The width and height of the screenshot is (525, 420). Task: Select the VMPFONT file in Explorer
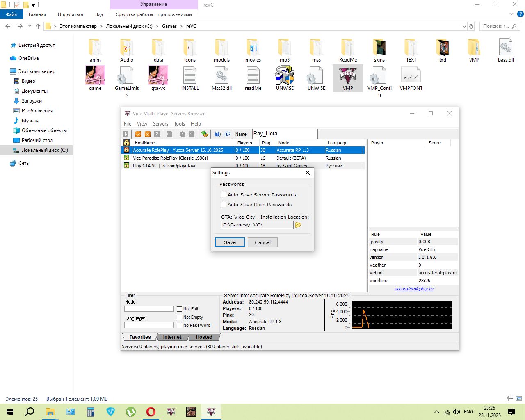pos(411,78)
